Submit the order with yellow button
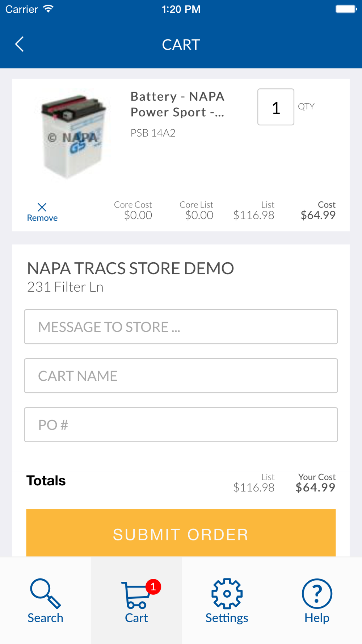 tap(181, 533)
